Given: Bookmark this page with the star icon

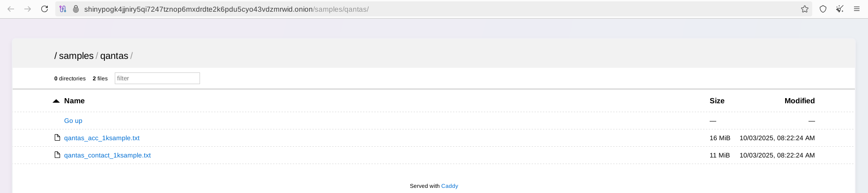Looking at the screenshot, I should click(805, 9).
